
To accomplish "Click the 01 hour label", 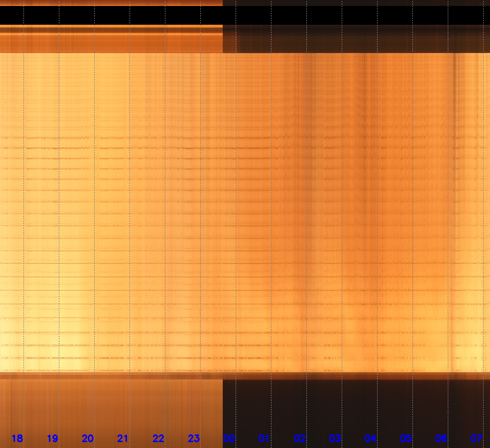I will point(264,439).
